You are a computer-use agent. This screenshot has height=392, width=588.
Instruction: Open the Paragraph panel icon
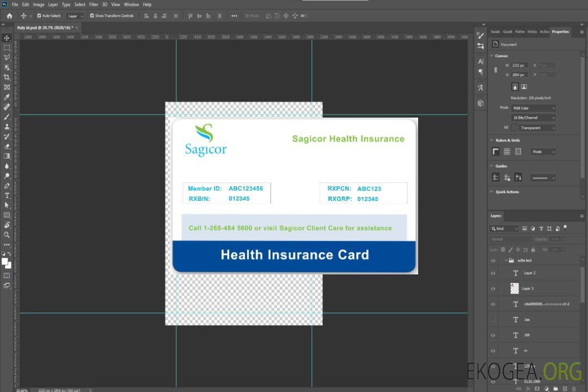coord(481,72)
